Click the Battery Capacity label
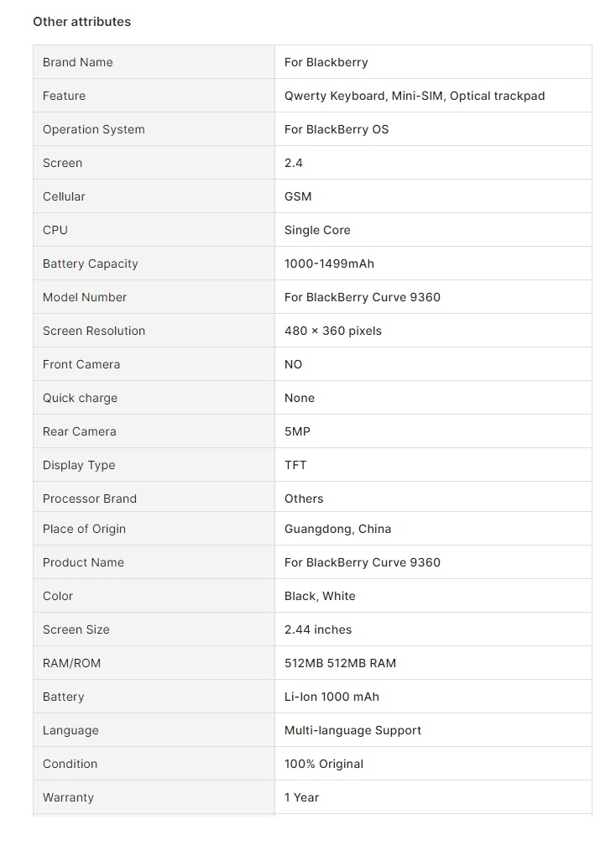Screen dimensions: 616x846 [90, 264]
